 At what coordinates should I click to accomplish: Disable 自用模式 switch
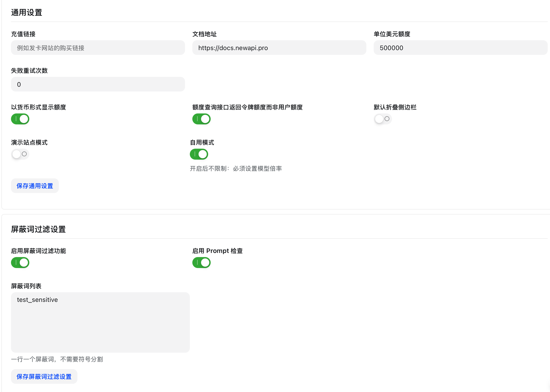point(199,154)
